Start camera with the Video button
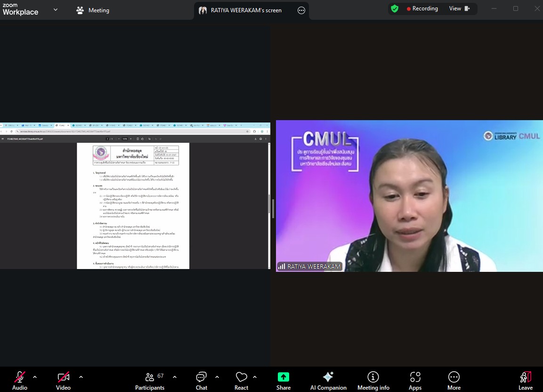This screenshot has height=392, width=543. [x=64, y=380]
